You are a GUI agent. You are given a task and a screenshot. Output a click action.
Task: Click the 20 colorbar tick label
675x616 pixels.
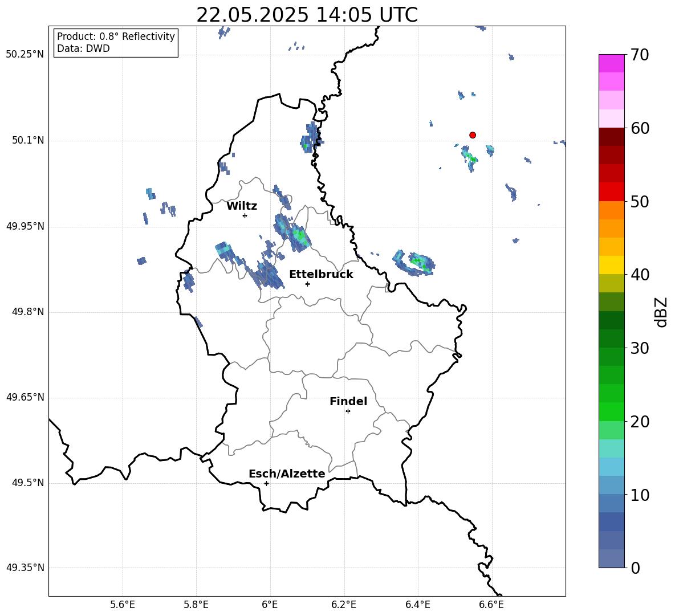click(640, 422)
